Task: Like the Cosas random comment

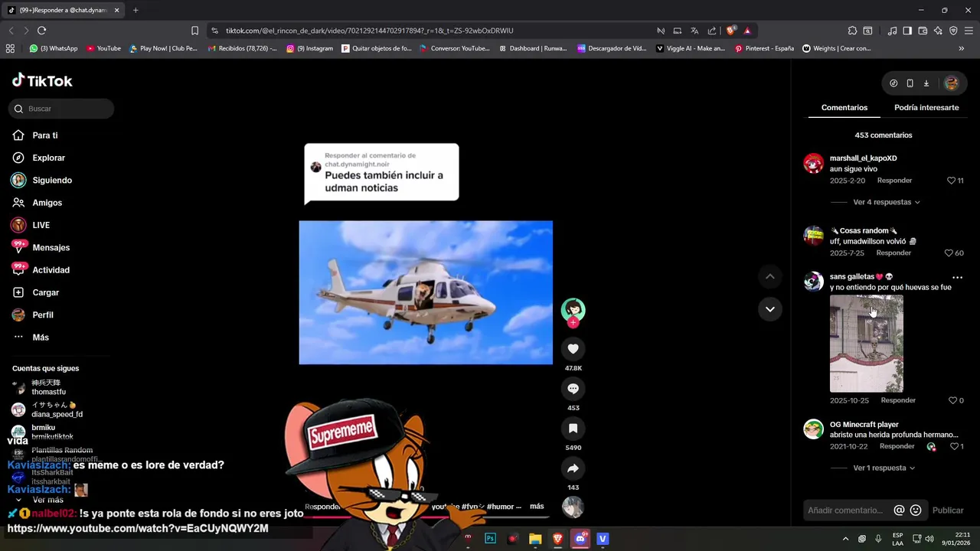Action: [x=949, y=253]
